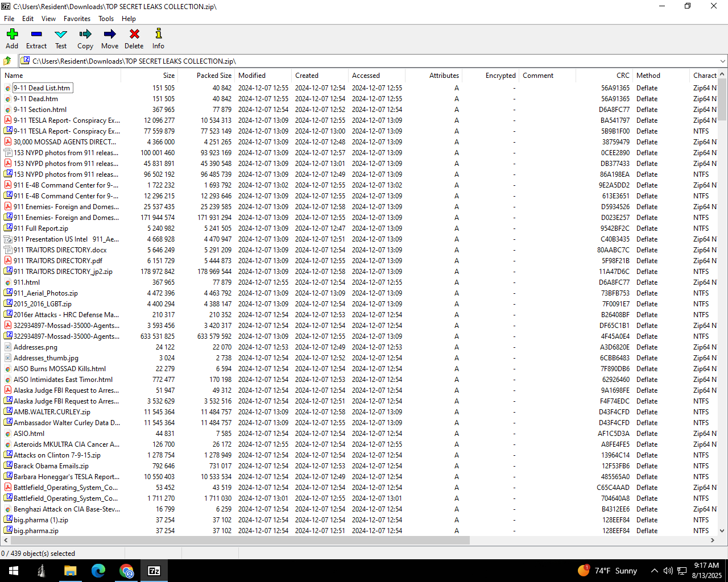Click the icon of Barack Obama Emails.zip

click(x=8, y=466)
